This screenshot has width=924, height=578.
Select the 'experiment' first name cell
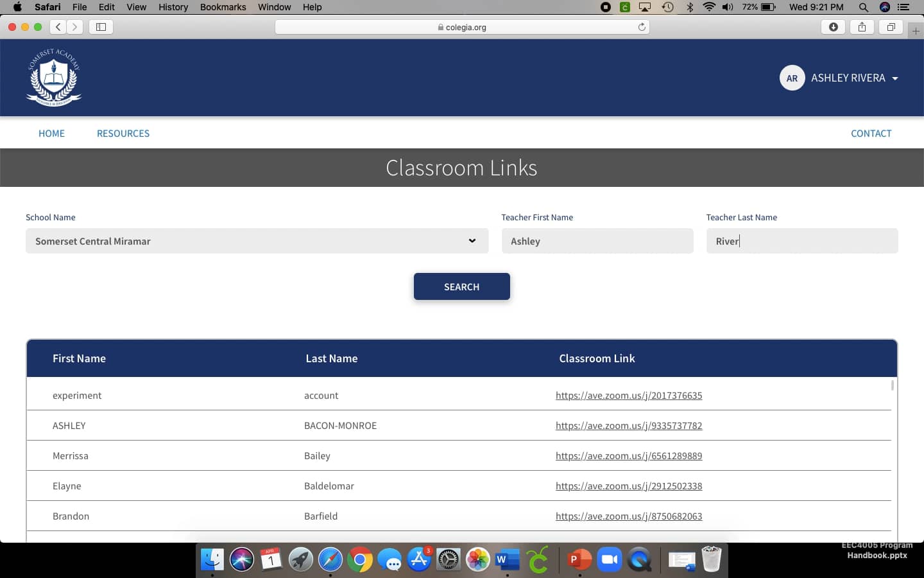77,396
